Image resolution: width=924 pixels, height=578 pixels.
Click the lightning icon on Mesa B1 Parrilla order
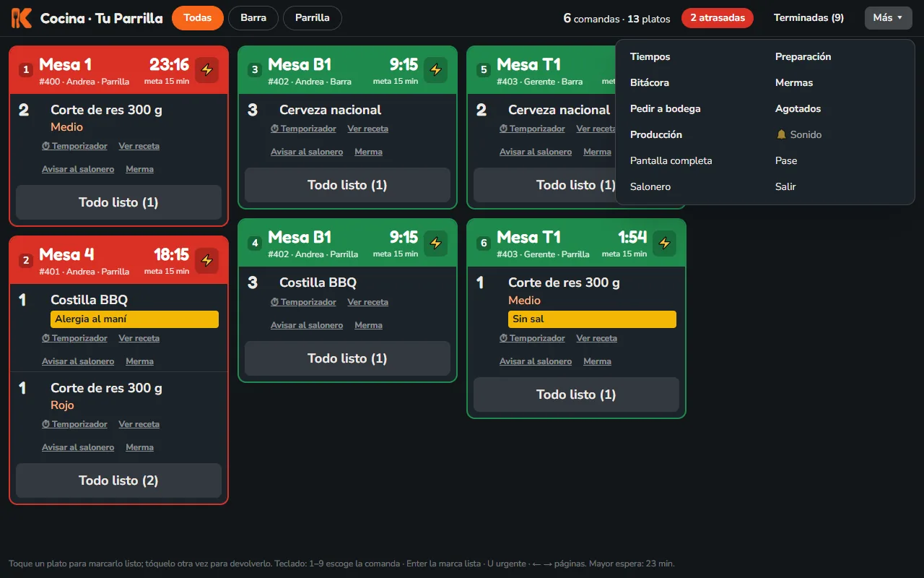[x=435, y=243]
